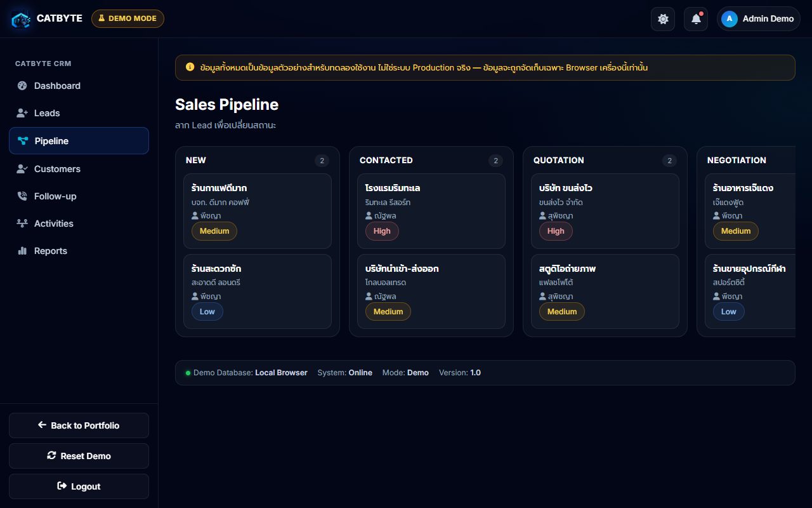Click the Pipeline diagram icon
The width and height of the screenshot is (812, 508).
tap(23, 141)
